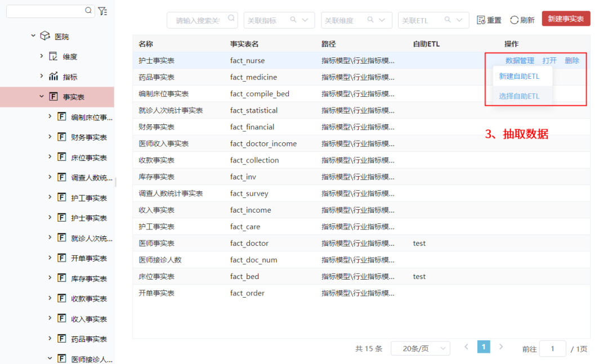Click the F icon of 收入事实表 tree node
The image size is (608, 364).
pyautogui.click(x=62, y=318)
